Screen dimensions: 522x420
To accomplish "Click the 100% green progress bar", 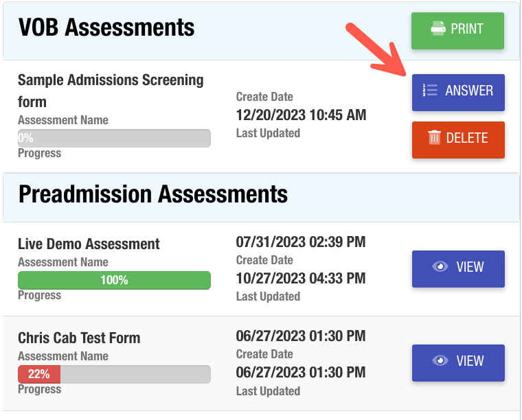I will coord(114,280).
